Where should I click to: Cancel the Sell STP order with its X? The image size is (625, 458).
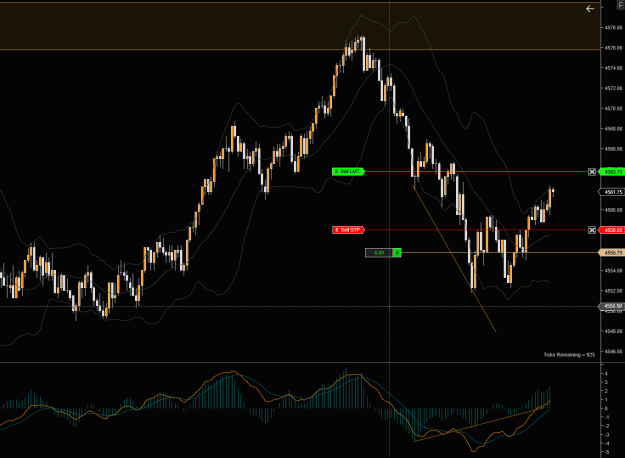pyautogui.click(x=592, y=230)
